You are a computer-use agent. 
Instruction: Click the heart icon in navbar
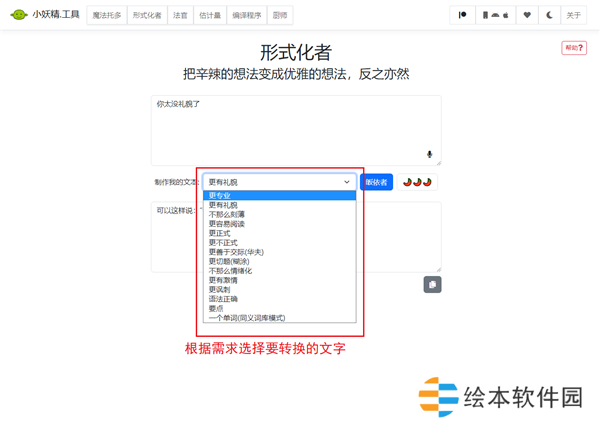coord(527,15)
